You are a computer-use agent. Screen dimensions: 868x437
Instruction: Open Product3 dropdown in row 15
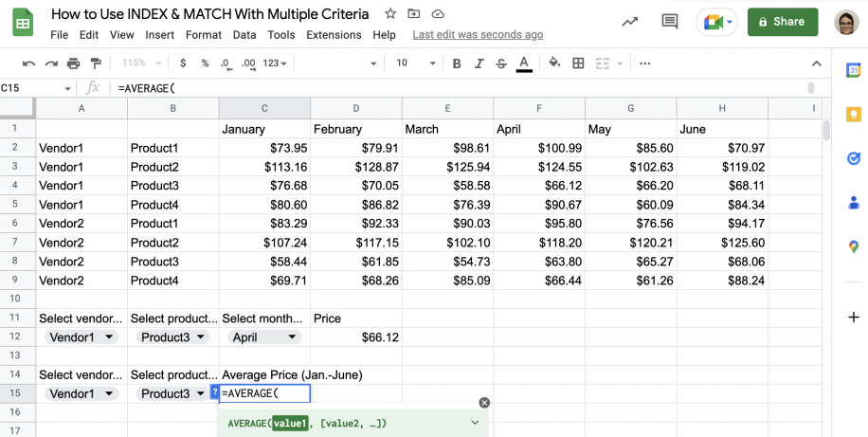click(172, 393)
